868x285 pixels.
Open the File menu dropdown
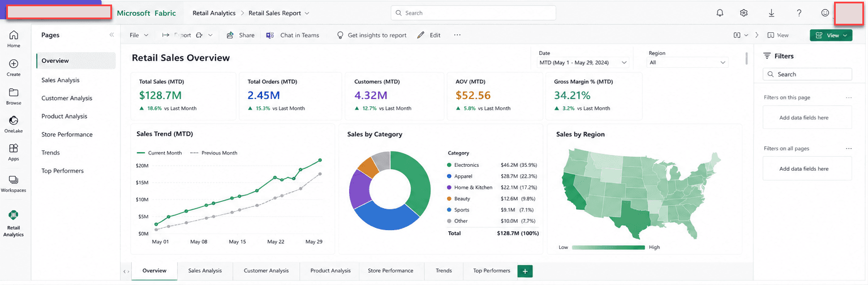139,35
